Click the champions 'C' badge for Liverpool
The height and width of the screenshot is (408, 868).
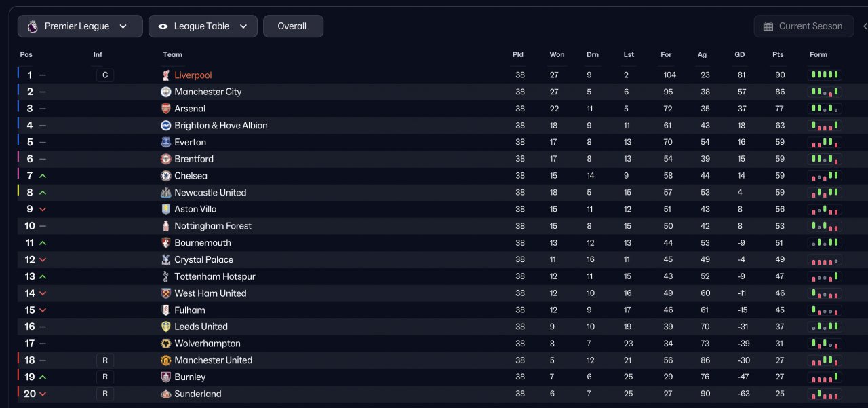pyautogui.click(x=105, y=75)
